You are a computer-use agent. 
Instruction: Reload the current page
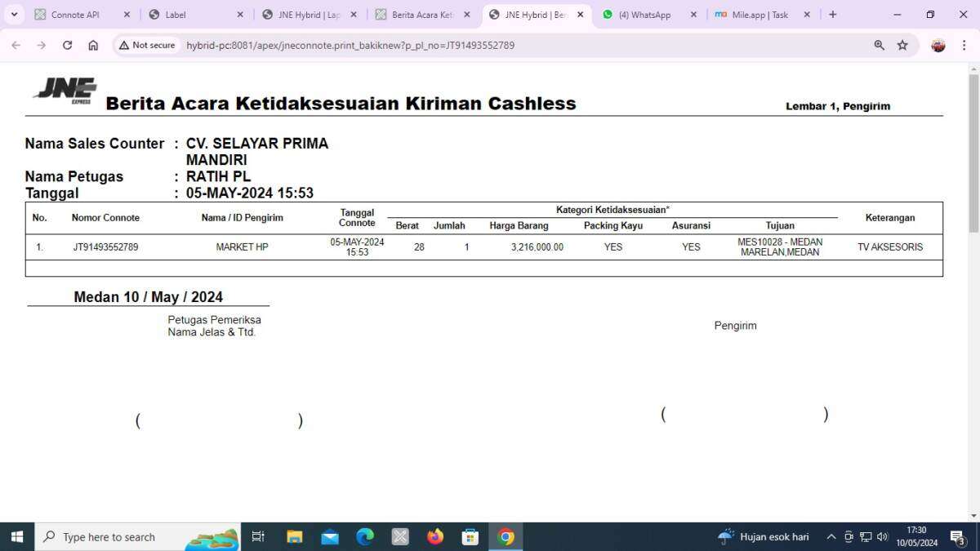pos(67,46)
